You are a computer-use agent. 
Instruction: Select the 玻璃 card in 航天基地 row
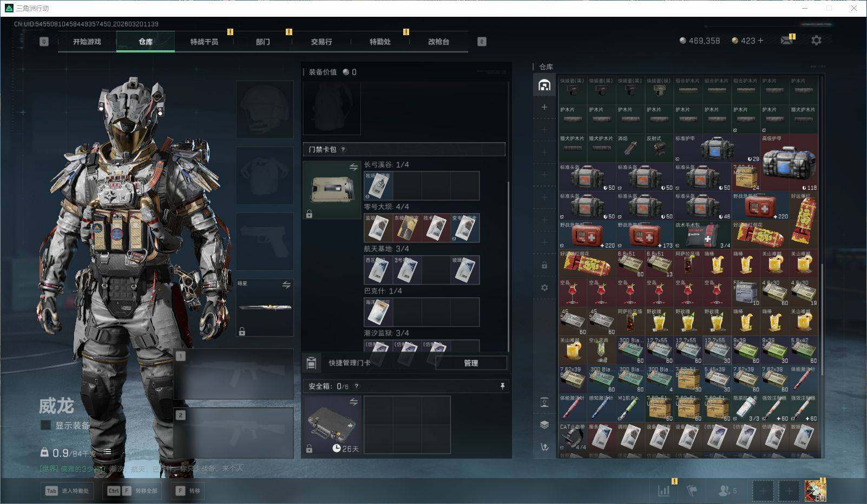coord(465,270)
